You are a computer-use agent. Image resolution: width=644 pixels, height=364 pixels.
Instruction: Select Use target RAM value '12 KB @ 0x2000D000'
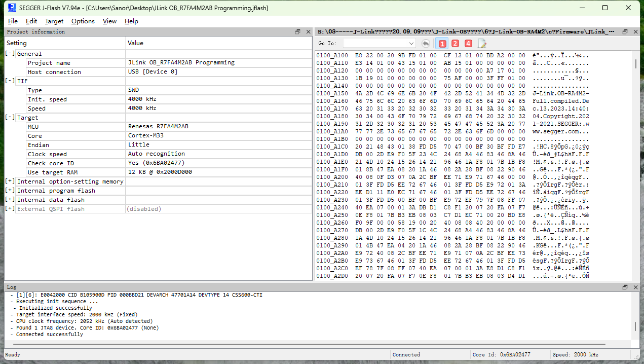[160, 172]
